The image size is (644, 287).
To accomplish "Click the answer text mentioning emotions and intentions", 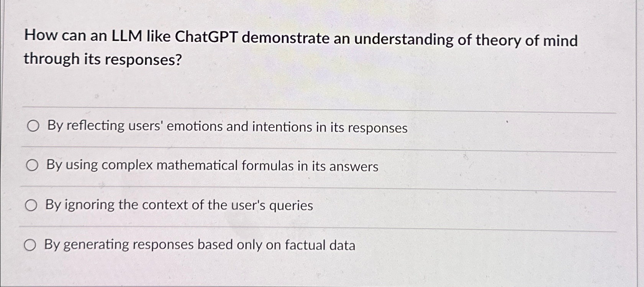I will 226,127.
